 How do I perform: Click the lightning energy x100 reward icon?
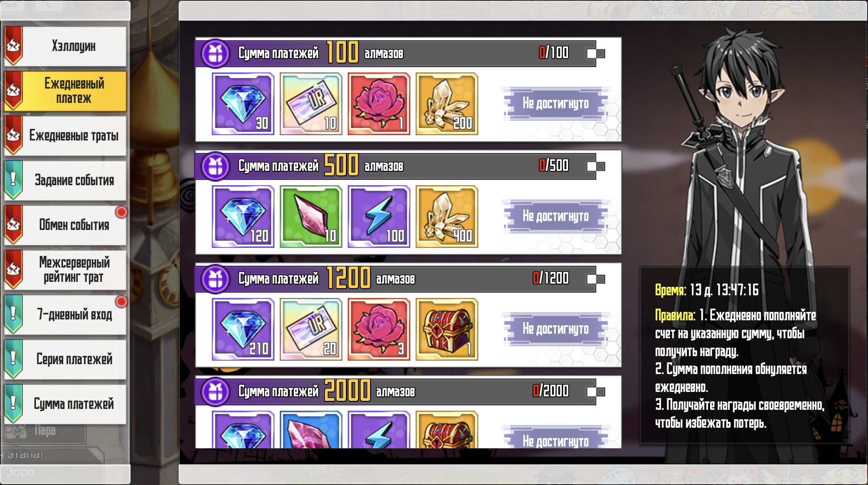379,217
